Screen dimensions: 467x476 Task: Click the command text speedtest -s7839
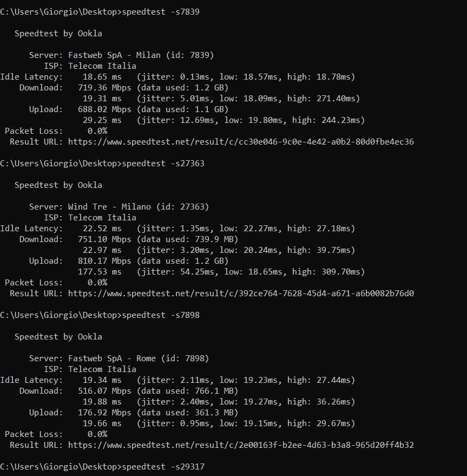click(161, 12)
